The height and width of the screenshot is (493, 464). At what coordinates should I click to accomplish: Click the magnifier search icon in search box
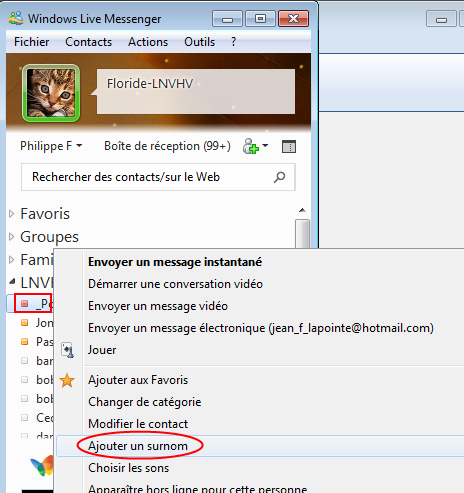coord(279,177)
